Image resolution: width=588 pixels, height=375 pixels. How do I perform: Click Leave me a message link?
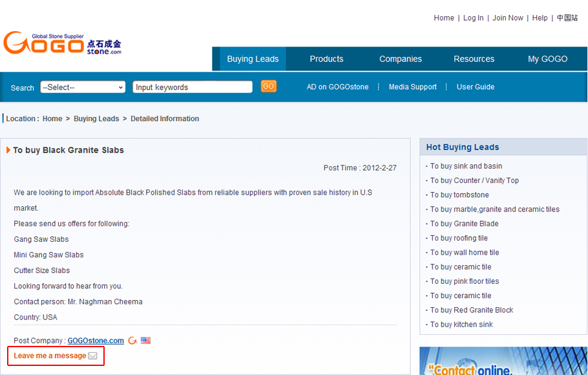tap(50, 356)
